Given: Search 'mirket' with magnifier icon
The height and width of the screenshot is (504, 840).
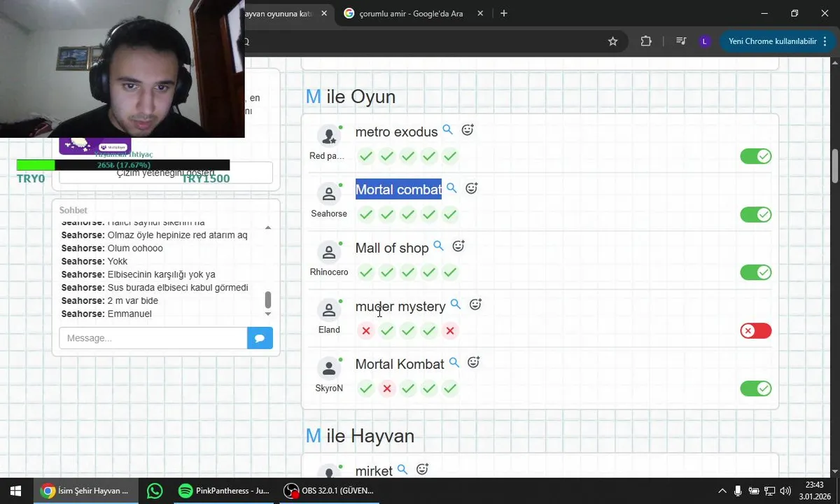Looking at the screenshot, I should click(x=402, y=470).
